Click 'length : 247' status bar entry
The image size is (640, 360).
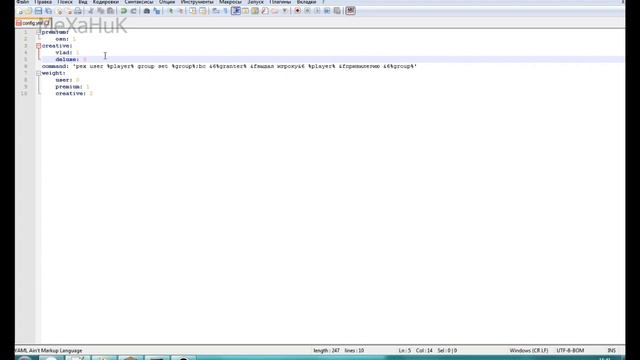point(327,351)
